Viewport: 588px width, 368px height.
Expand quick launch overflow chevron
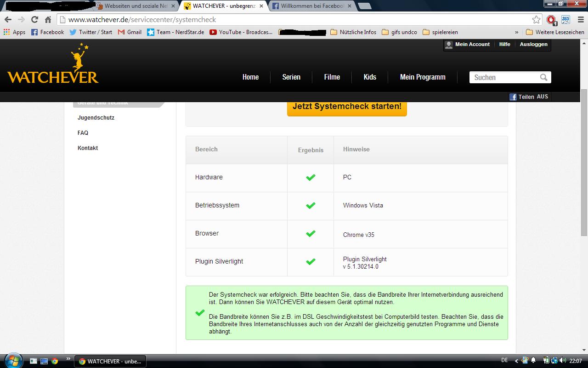pyautogui.click(x=68, y=359)
